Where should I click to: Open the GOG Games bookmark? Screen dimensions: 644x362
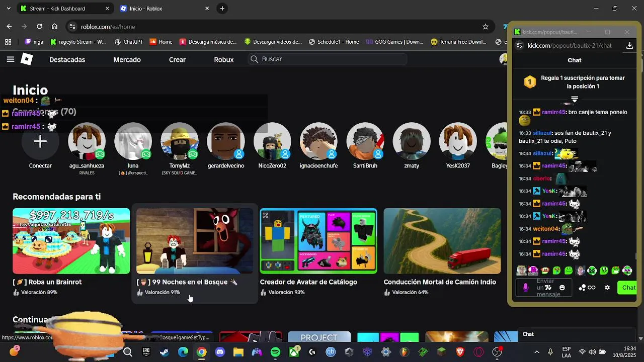point(394,42)
